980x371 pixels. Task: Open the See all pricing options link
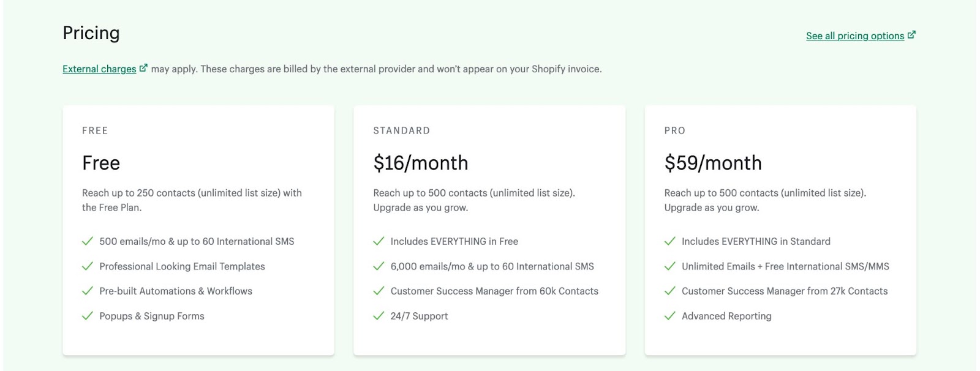[x=854, y=36]
